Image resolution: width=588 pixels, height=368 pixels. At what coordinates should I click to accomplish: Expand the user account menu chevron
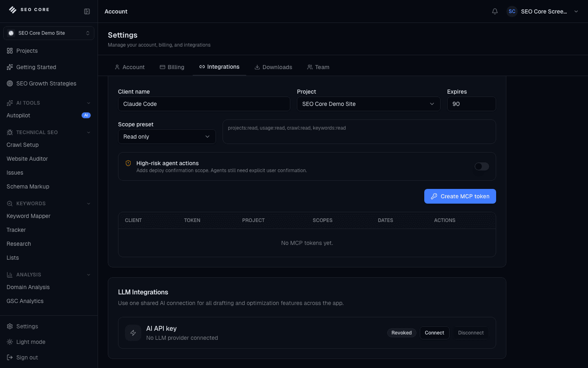point(576,11)
